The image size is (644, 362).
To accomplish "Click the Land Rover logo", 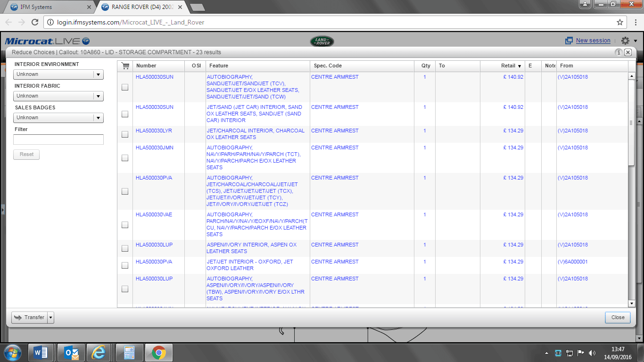I will [322, 41].
